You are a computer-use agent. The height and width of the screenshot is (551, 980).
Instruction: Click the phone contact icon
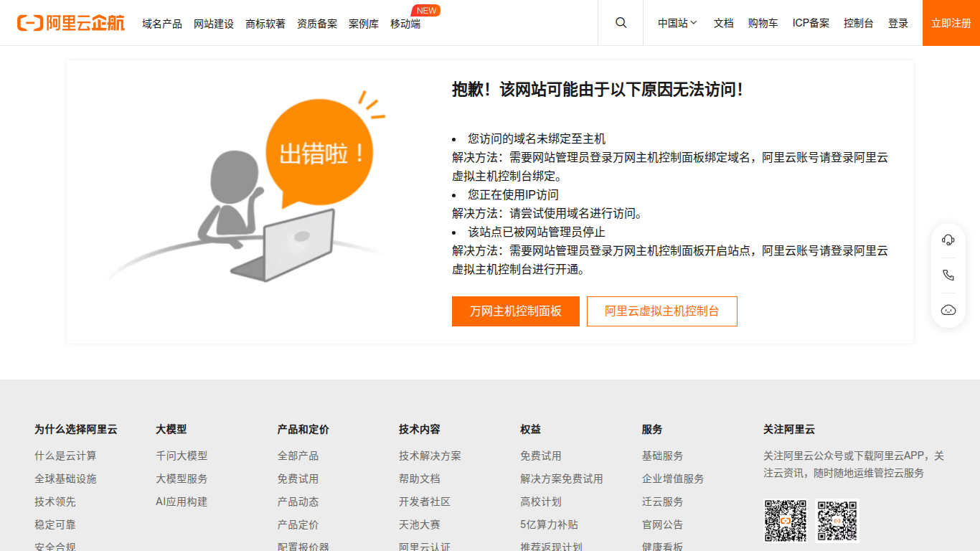point(948,275)
